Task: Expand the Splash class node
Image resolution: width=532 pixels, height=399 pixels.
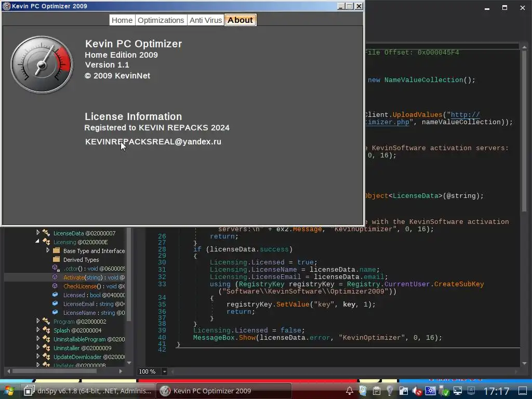Action: coord(38,330)
